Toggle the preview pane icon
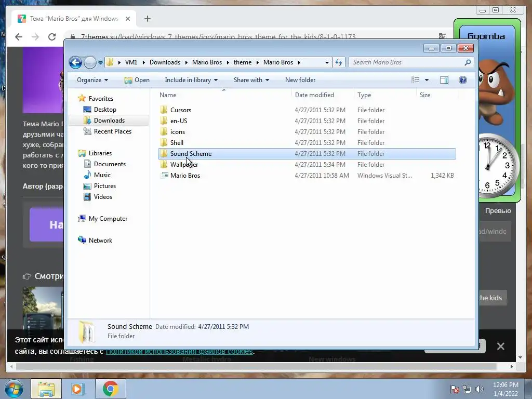Screen dimensions: 532x399 click(444, 80)
